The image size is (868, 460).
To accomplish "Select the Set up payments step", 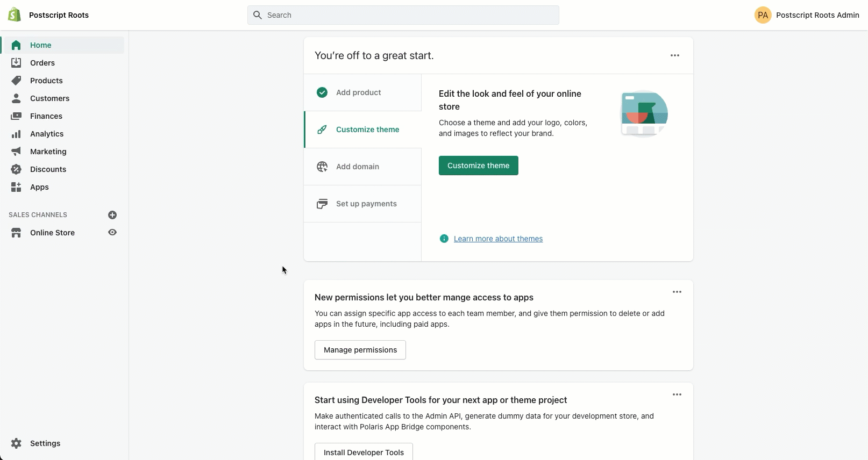I will point(366,204).
